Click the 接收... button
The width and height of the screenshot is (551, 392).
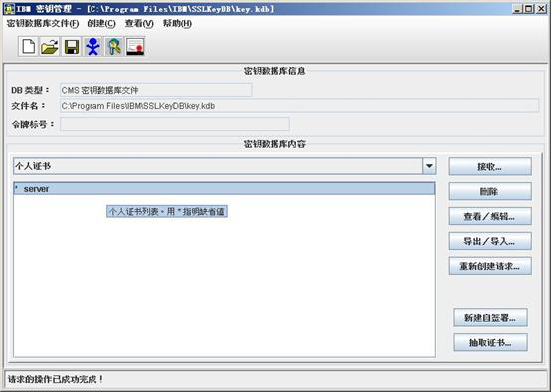click(490, 166)
